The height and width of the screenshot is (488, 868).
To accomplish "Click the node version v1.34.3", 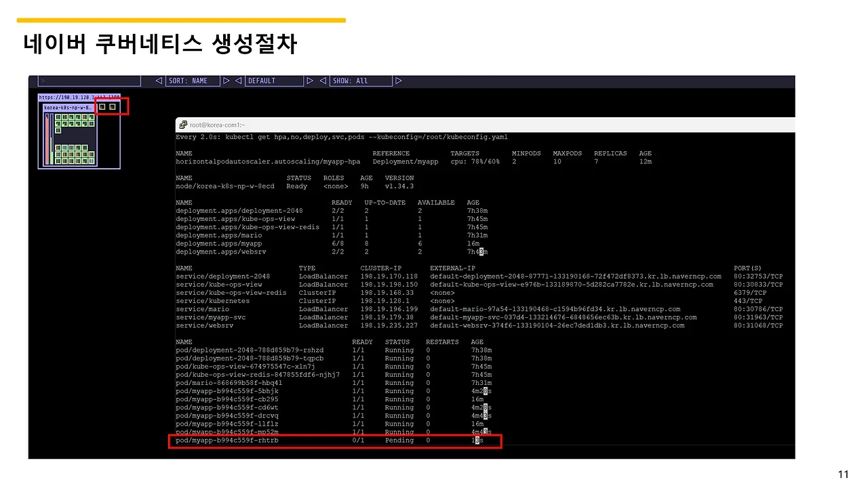I will click(399, 186).
